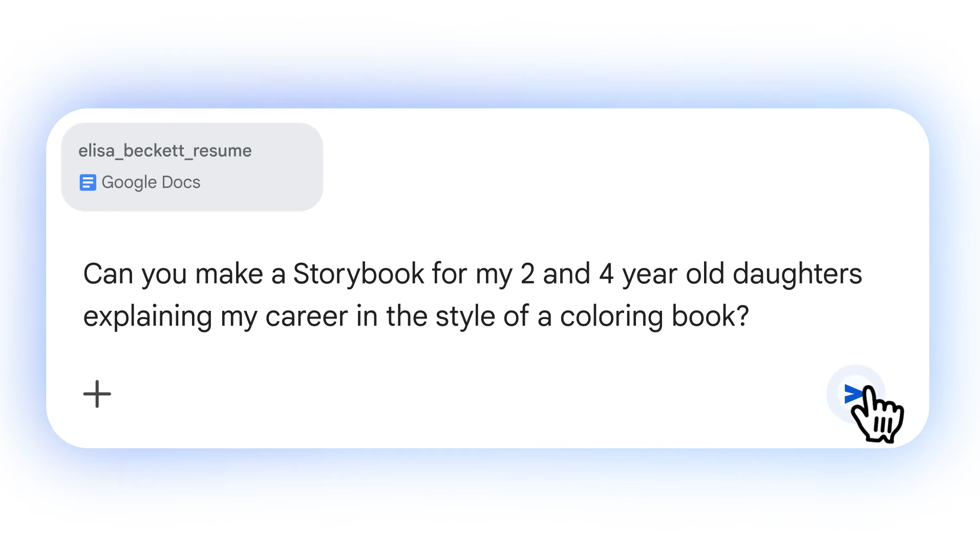The image size is (980, 550).
Task: Click the word "Can" starting the prompt
Action: pos(108,273)
